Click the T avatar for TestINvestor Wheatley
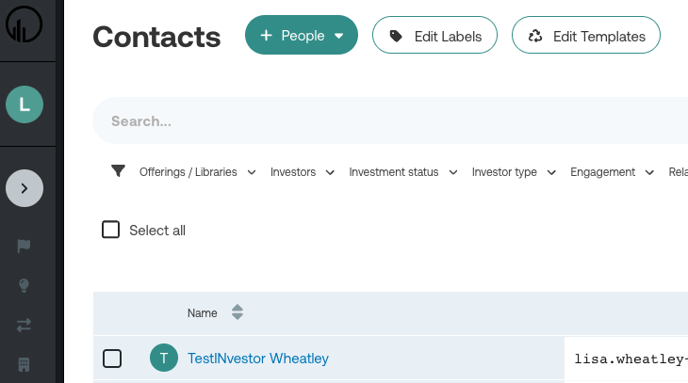 tap(164, 358)
